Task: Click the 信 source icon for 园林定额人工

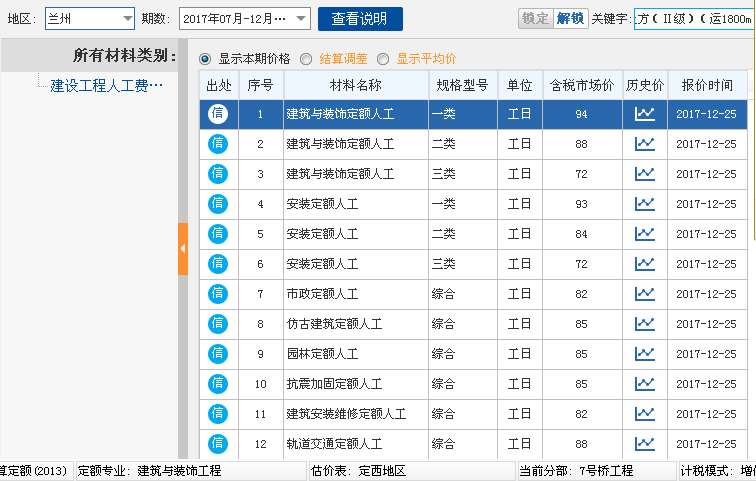Action: coord(218,354)
